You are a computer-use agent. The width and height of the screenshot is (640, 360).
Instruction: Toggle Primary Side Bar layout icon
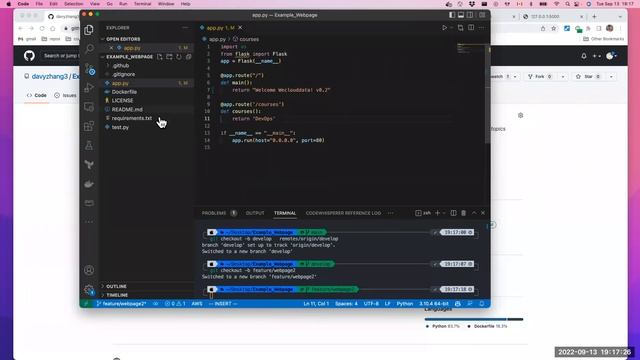[452, 15]
